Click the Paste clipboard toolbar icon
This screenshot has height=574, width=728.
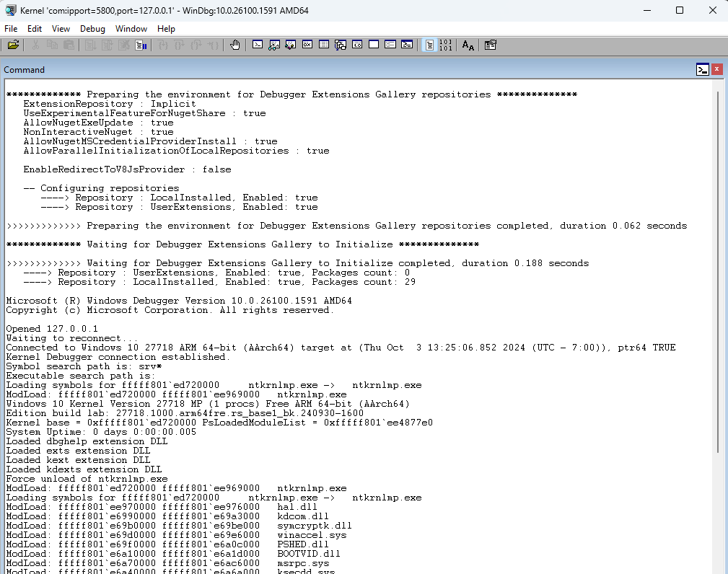pos(69,45)
